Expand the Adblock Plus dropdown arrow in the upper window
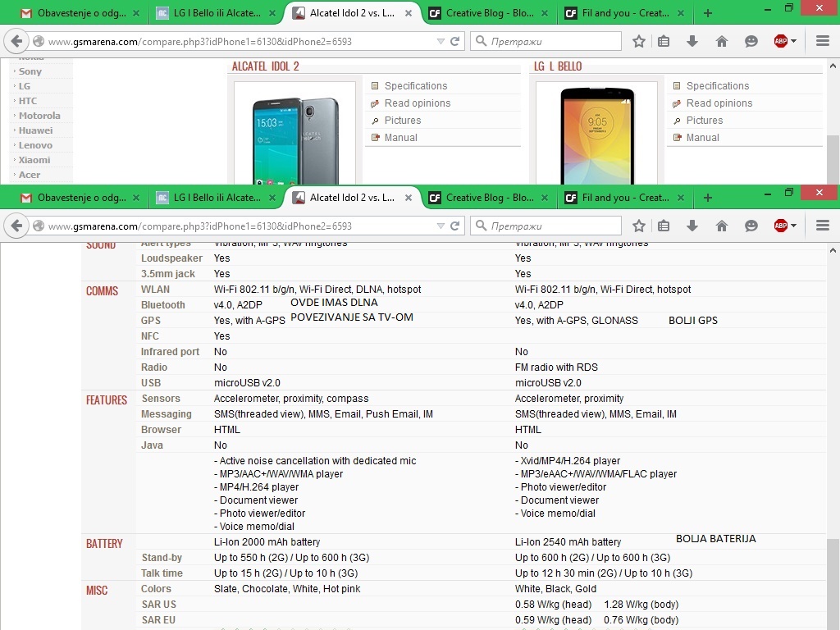Screen dimensions: 840x630 [793, 41]
